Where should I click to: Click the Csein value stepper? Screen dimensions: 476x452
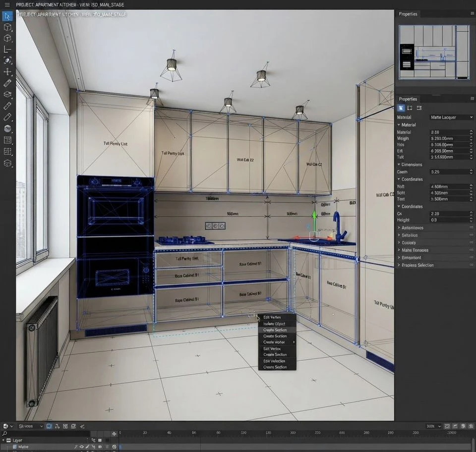pyautogui.click(x=471, y=171)
